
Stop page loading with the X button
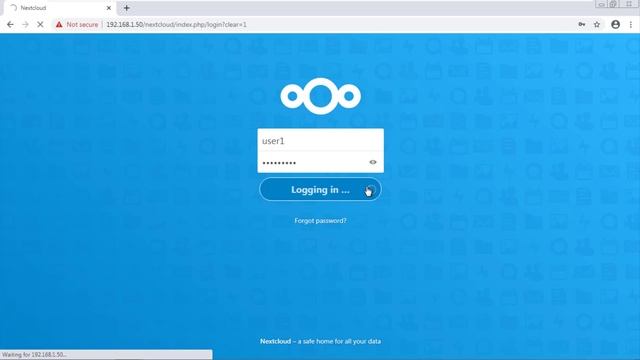click(x=40, y=24)
